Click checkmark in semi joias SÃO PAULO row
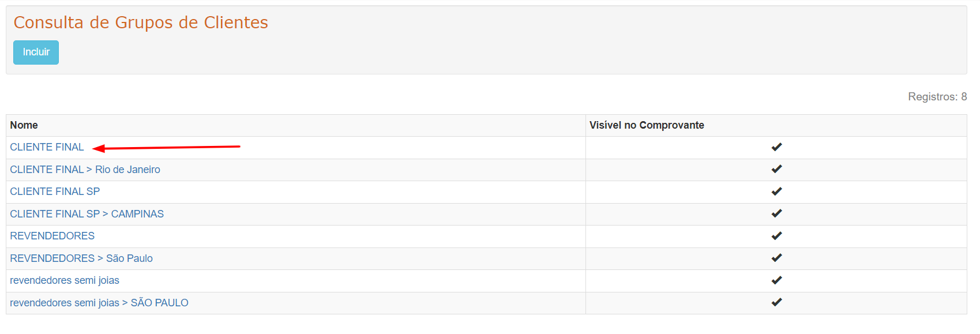The image size is (980, 334). (x=776, y=302)
